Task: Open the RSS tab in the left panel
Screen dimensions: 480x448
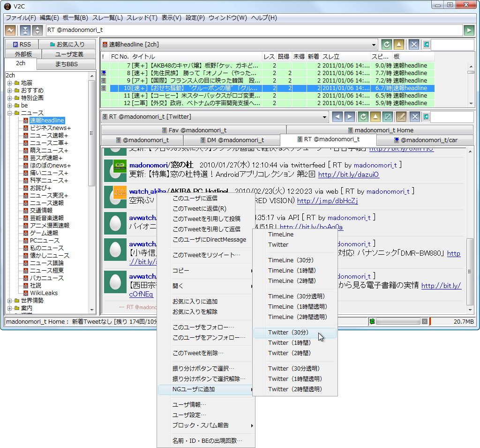Action: [x=22, y=45]
